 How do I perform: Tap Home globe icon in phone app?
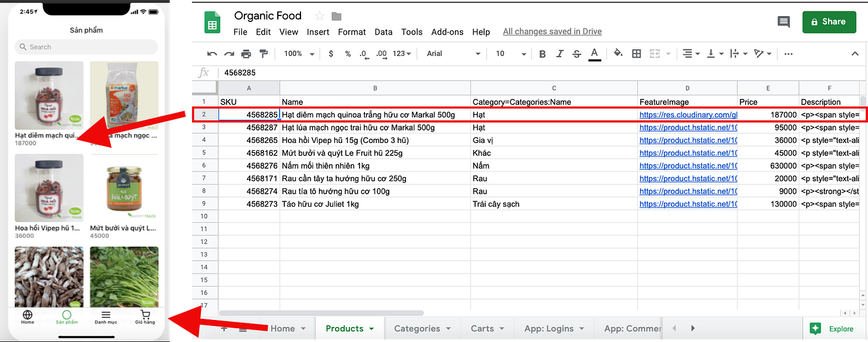point(27,317)
